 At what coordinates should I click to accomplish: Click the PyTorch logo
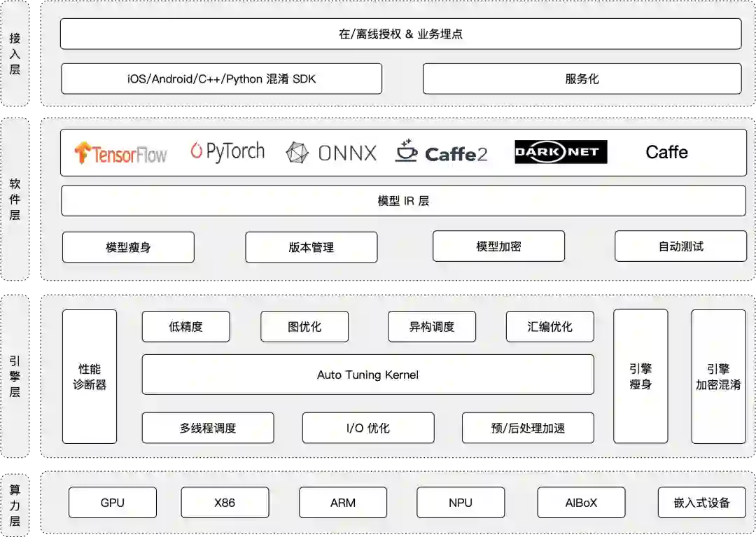[x=227, y=151]
